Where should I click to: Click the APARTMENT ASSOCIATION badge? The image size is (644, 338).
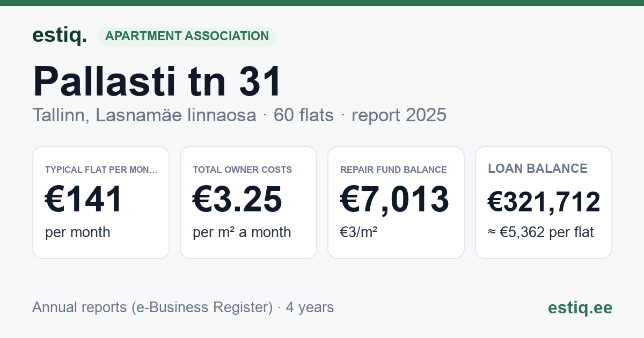click(187, 36)
